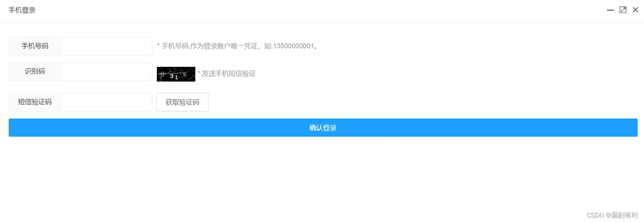
Task: Click the asterisk before 发送手机短信验证
Action: point(199,73)
